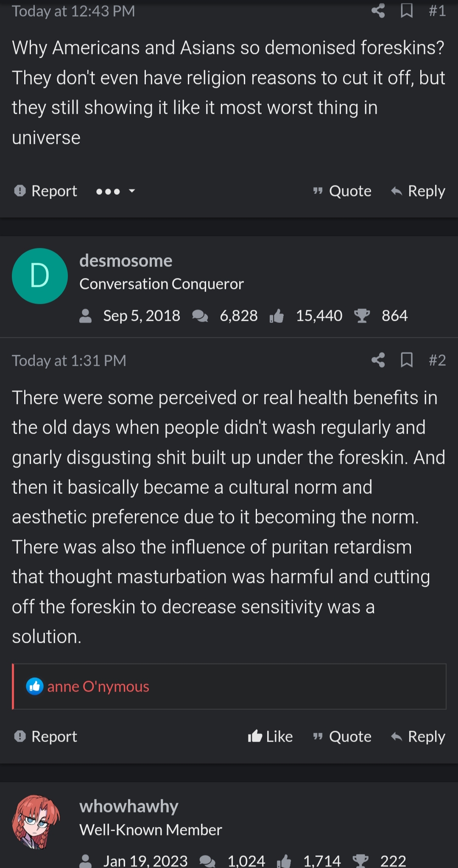Report desmosome's post
458x868 pixels.
pyautogui.click(x=46, y=736)
